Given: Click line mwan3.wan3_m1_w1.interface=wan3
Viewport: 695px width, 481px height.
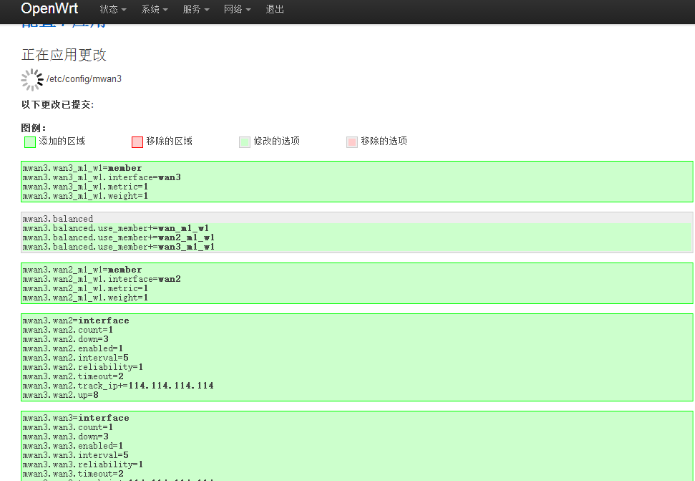Looking at the screenshot, I should (x=102, y=177).
